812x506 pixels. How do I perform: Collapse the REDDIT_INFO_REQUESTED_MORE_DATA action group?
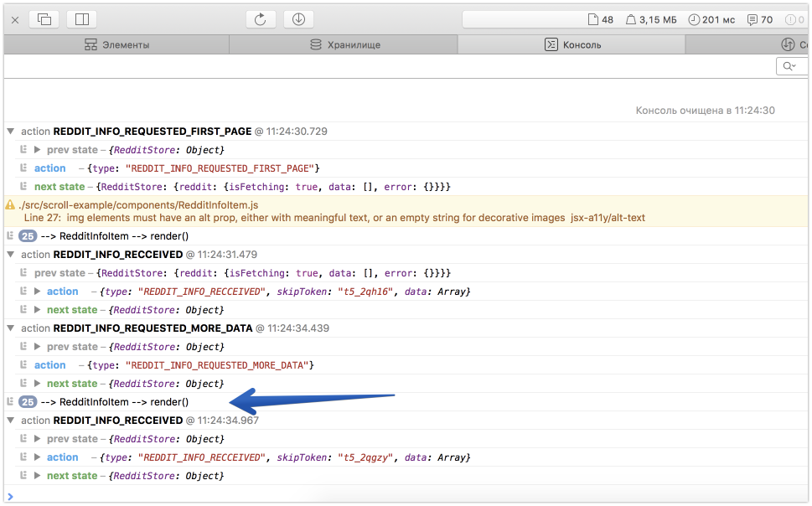10,328
